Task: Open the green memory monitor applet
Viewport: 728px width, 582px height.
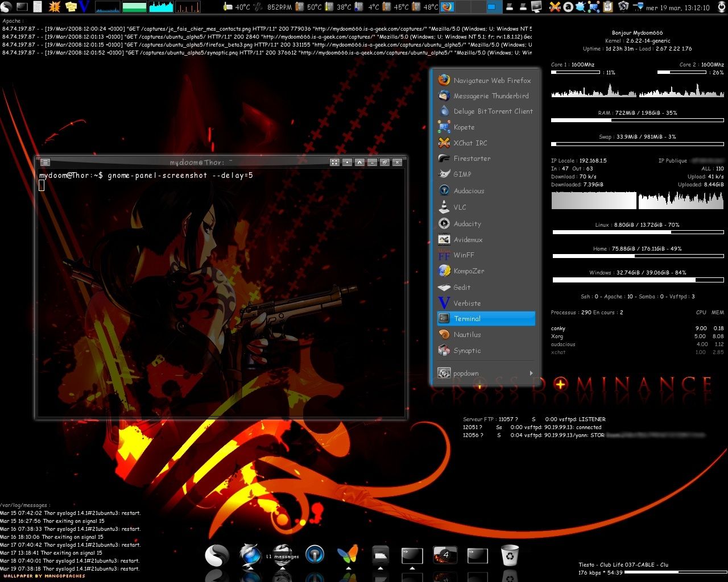Action: [x=134, y=7]
